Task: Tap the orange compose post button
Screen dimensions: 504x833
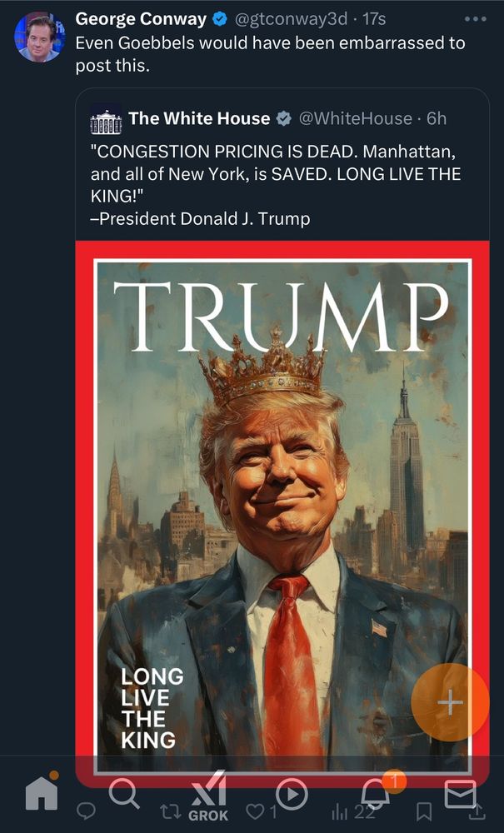Action: (450, 702)
